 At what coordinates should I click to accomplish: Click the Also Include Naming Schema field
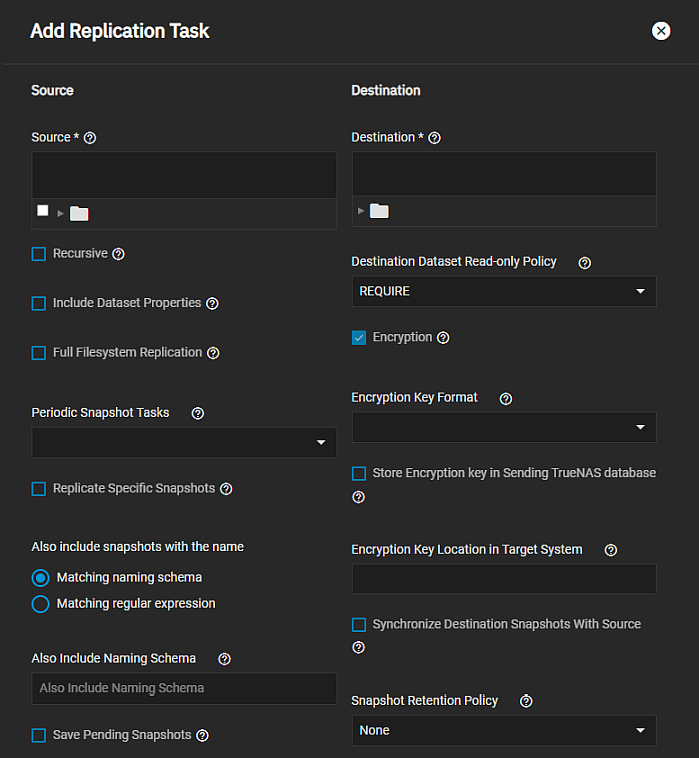click(184, 688)
